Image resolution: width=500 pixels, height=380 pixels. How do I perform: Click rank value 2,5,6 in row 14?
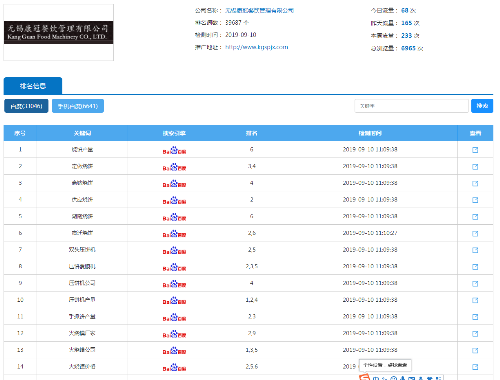pos(252,366)
